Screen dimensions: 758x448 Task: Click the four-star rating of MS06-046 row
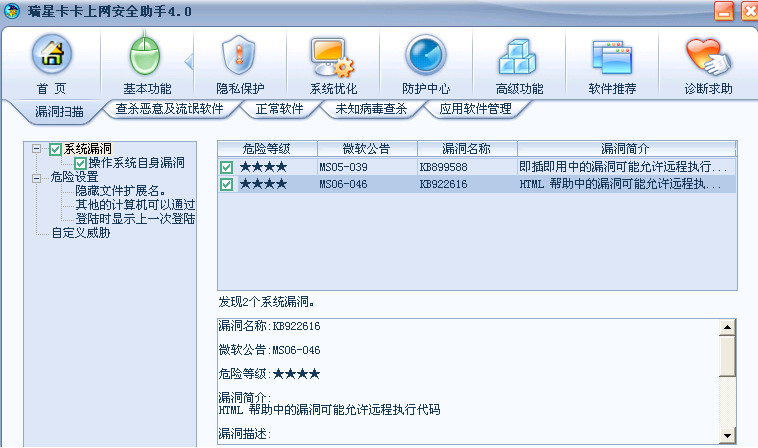pos(263,184)
